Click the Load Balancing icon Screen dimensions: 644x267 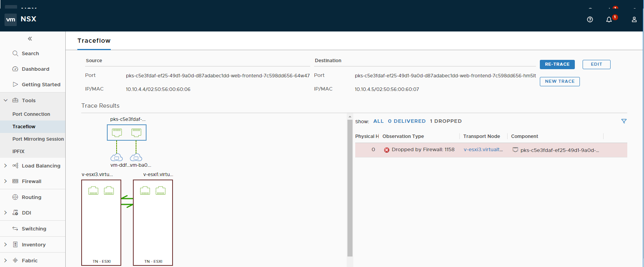coord(15,166)
